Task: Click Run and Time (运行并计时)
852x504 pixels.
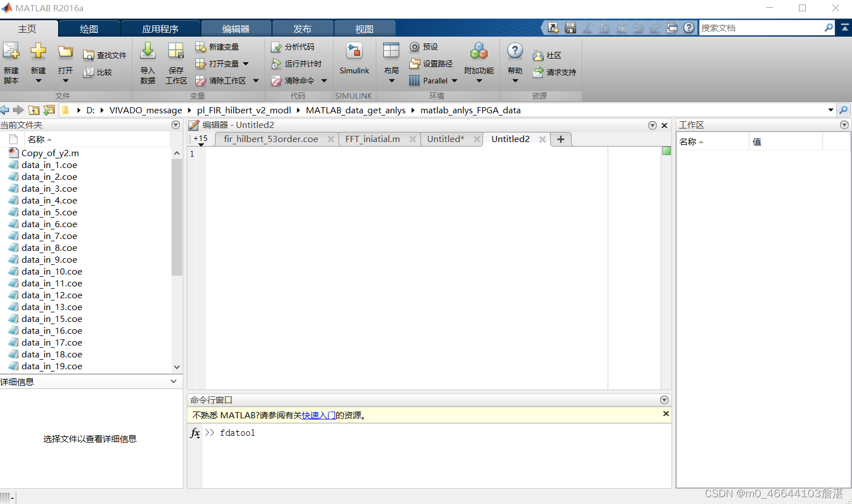Action: (x=296, y=64)
